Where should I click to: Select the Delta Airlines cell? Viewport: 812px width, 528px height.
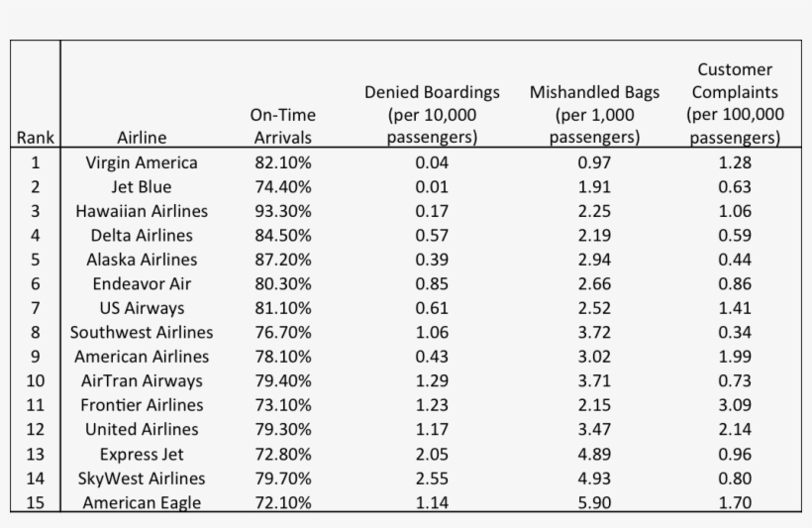point(142,235)
